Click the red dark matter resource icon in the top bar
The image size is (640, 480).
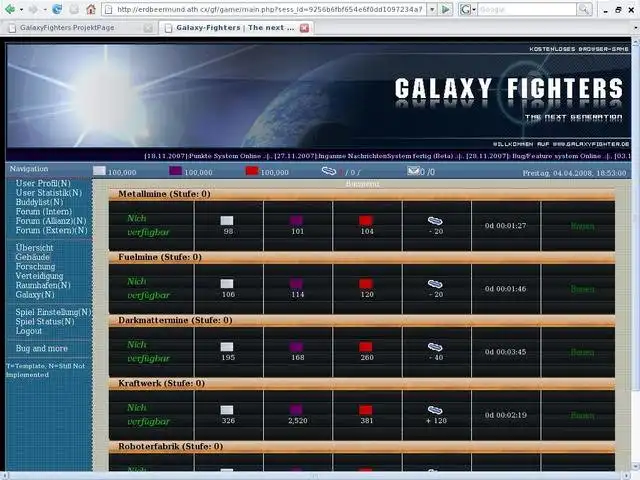(252, 171)
